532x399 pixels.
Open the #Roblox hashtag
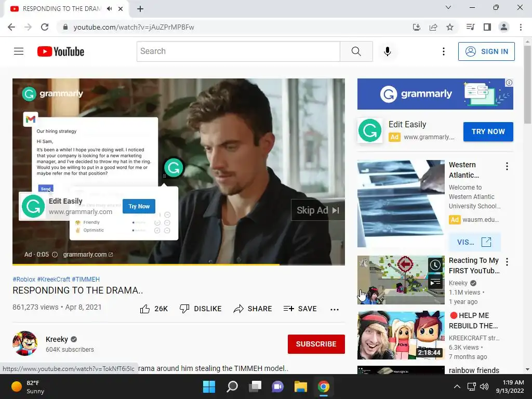coord(24,279)
